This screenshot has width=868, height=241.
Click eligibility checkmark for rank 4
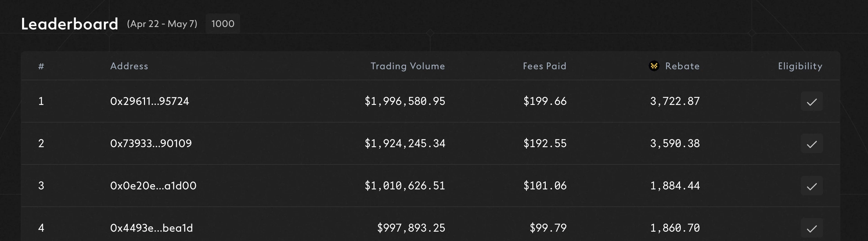(812, 228)
